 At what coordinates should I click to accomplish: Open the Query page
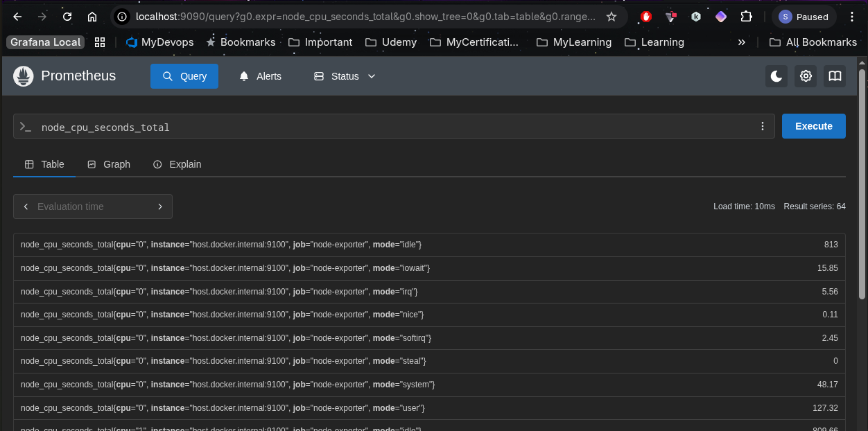(184, 76)
